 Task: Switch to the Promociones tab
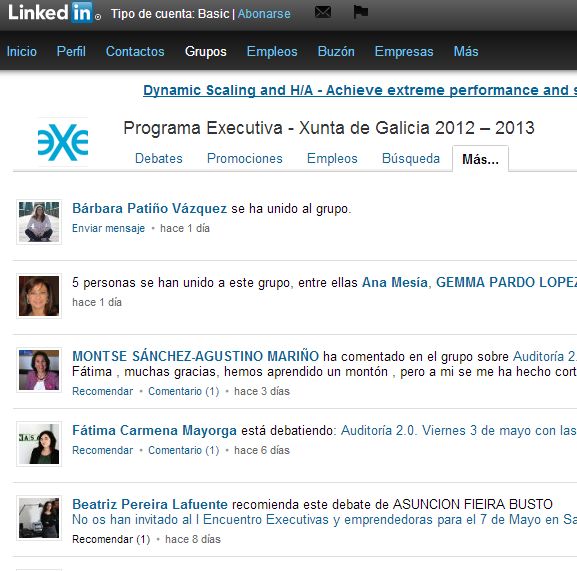(245, 158)
